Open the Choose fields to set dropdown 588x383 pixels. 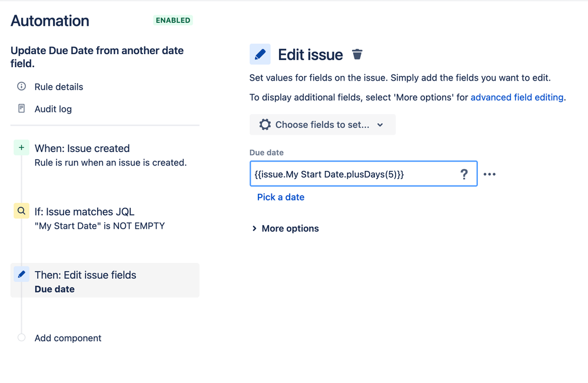tap(323, 125)
